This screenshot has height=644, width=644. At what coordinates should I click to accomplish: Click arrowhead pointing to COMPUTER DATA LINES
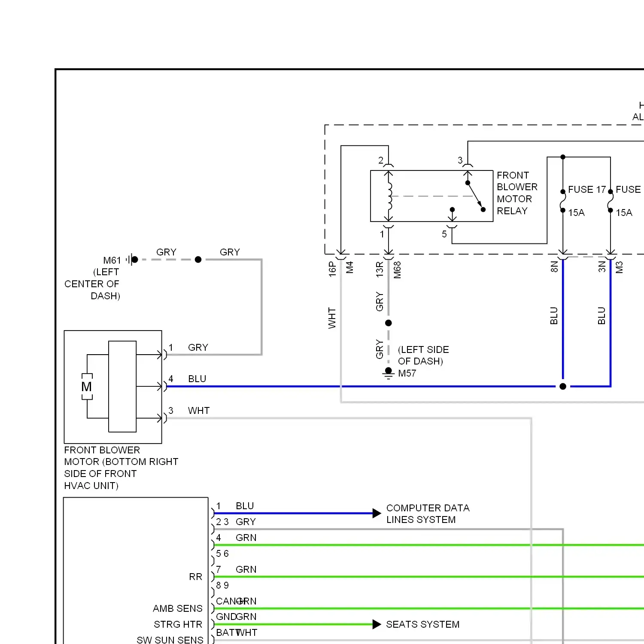[x=377, y=513]
